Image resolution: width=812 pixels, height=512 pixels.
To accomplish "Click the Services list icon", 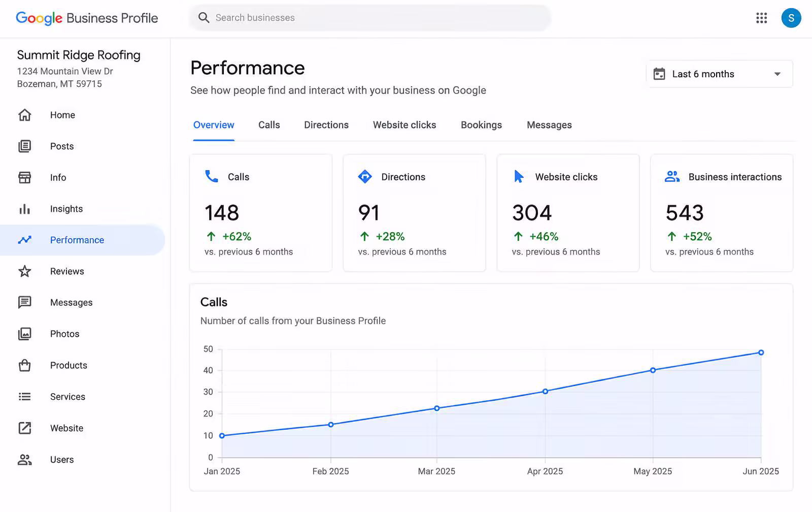I will [24, 397].
